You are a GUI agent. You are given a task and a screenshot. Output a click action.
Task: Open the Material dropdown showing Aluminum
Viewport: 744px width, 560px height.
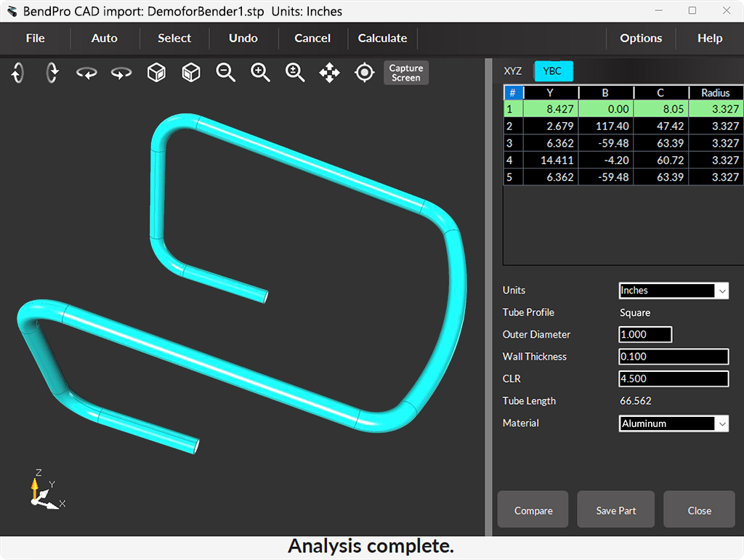click(x=674, y=423)
